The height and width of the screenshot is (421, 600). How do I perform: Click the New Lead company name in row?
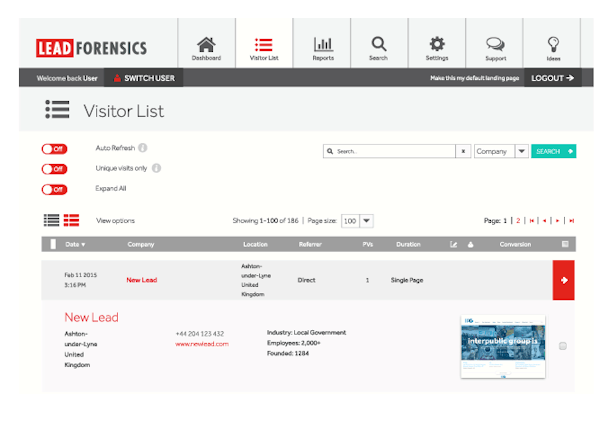pyautogui.click(x=142, y=280)
